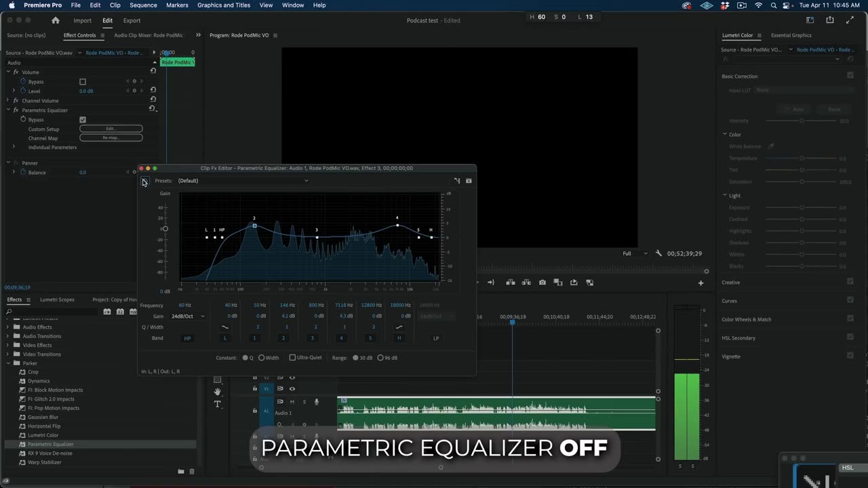868x488 pixels.
Task: Collapse the Volume effect
Action: (x=8, y=72)
